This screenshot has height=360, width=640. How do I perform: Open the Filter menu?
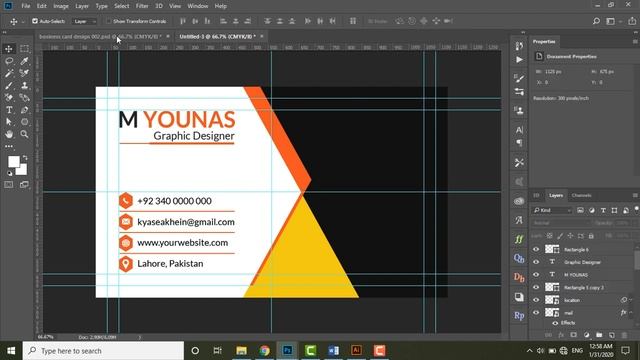click(x=142, y=6)
